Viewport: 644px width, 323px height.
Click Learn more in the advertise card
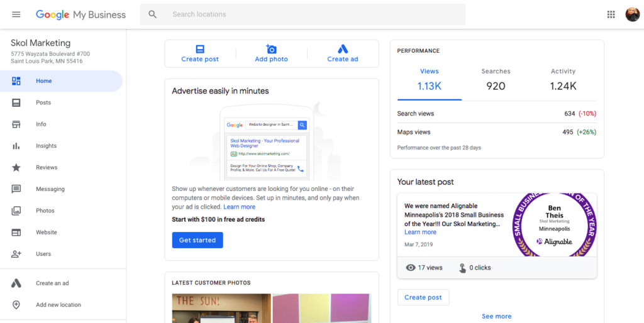[240, 207]
